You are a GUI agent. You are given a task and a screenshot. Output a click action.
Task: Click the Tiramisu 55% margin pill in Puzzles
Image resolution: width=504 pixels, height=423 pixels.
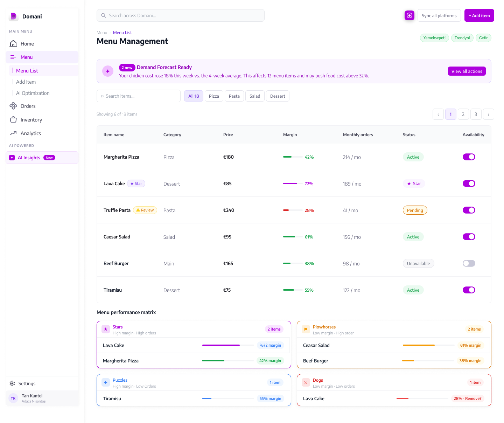pos(270,398)
